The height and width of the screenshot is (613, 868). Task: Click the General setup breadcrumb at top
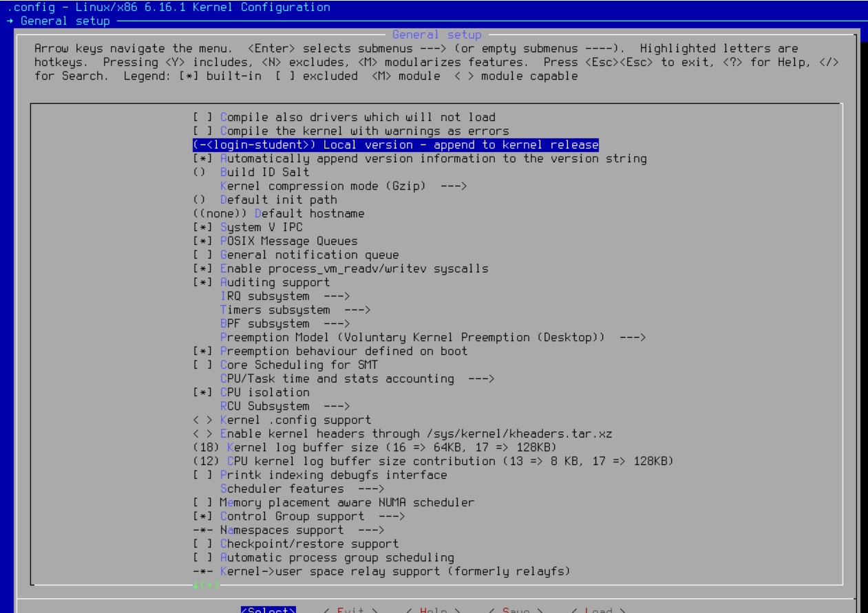coord(65,21)
